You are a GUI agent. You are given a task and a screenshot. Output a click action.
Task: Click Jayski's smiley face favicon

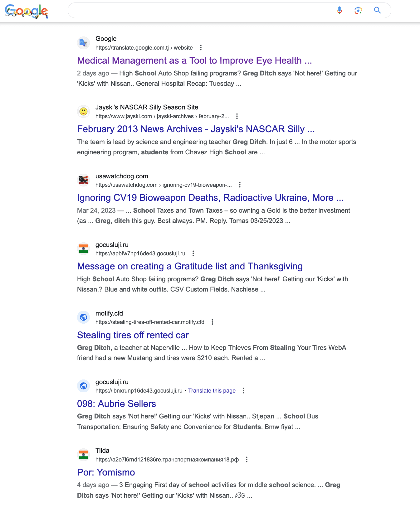pyautogui.click(x=83, y=111)
